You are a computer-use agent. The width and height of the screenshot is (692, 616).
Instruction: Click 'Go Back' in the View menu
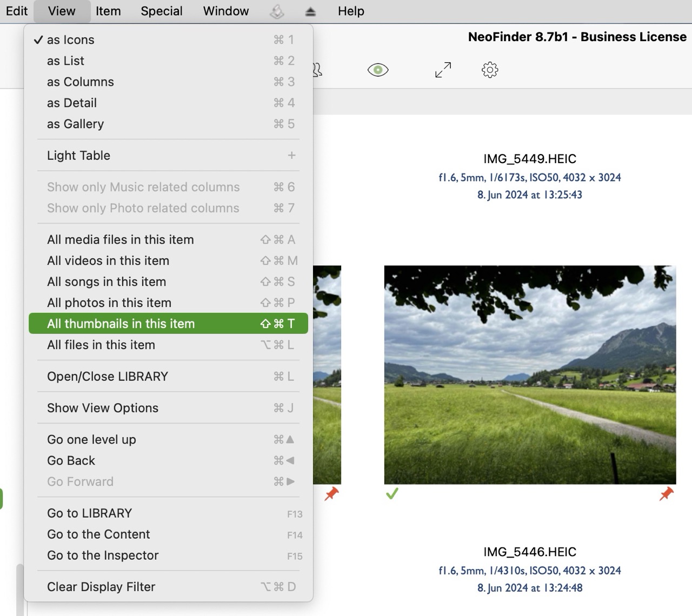point(71,460)
